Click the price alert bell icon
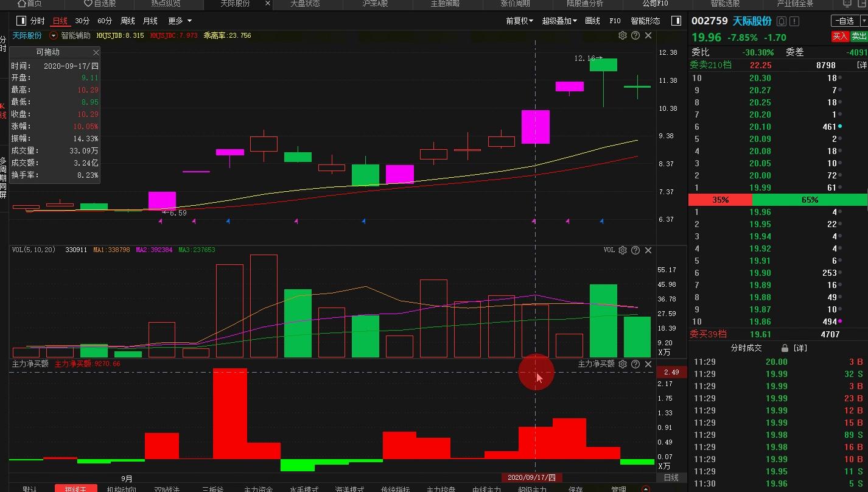This screenshot has height=492, width=868. click(782, 21)
